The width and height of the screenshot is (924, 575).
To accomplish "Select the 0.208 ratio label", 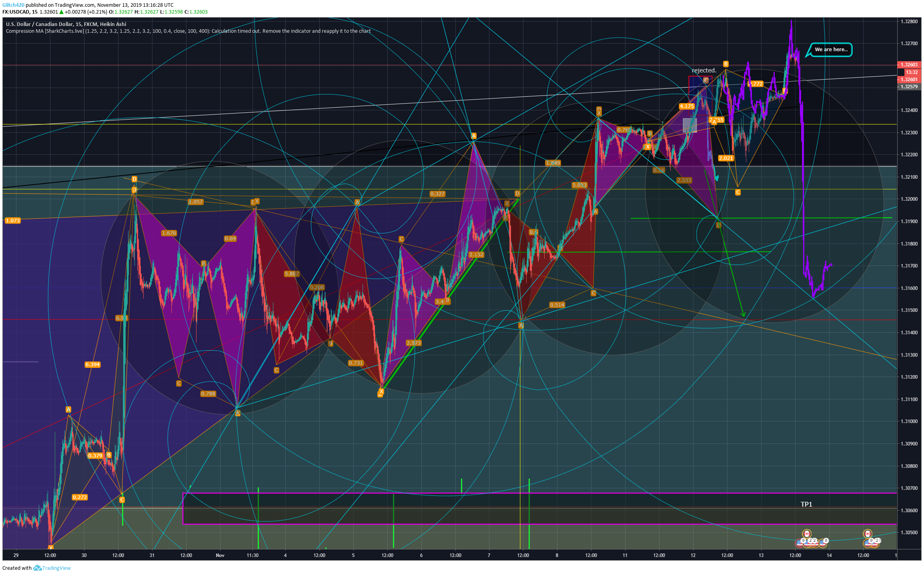I will 317,287.
